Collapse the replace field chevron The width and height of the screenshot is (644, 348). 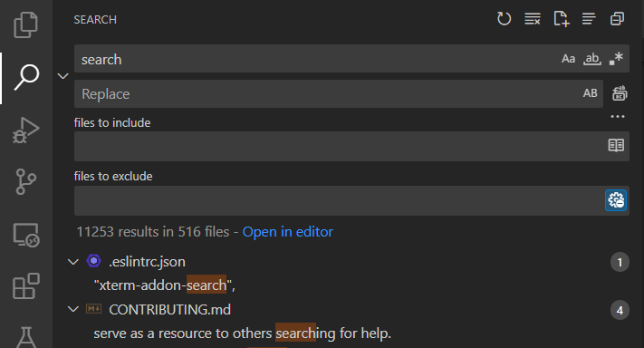62,76
